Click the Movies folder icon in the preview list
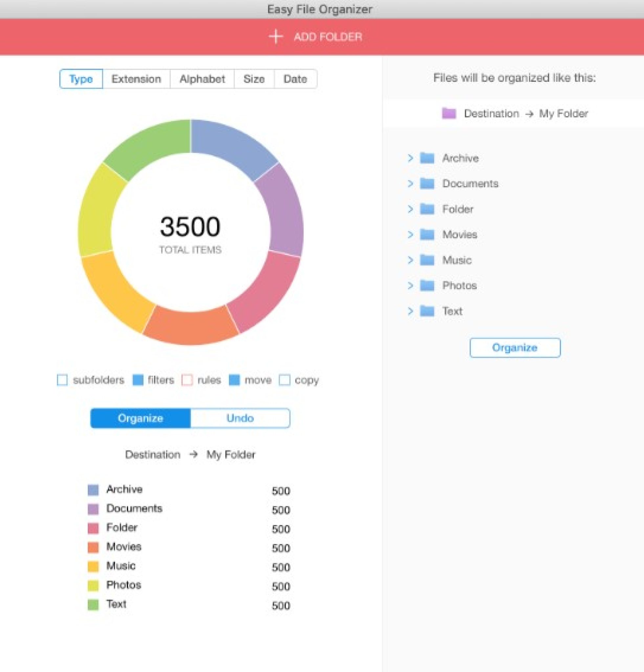Screen dimensions: 644x672 tap(427, 235)
